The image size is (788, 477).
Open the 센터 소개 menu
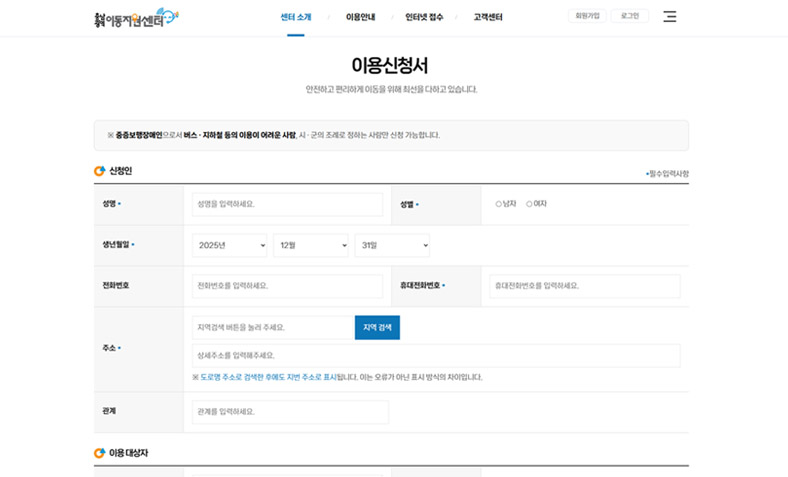click(x=296, y=17)
